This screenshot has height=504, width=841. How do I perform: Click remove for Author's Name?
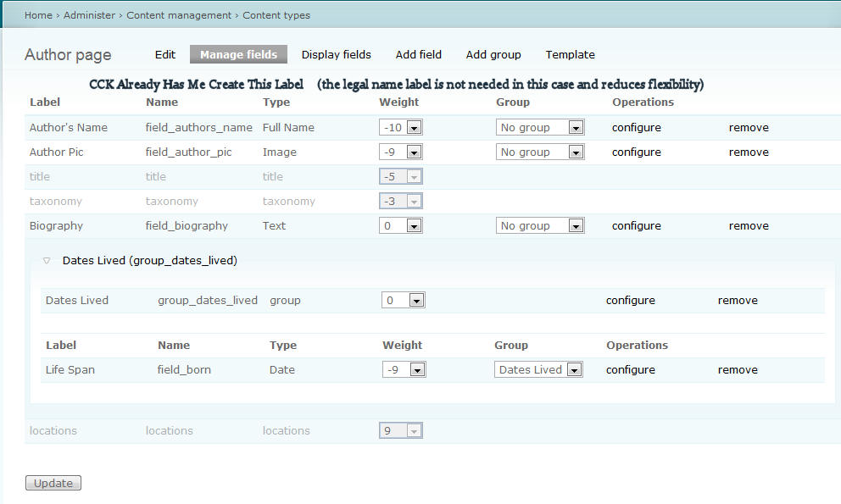(749, 128)
